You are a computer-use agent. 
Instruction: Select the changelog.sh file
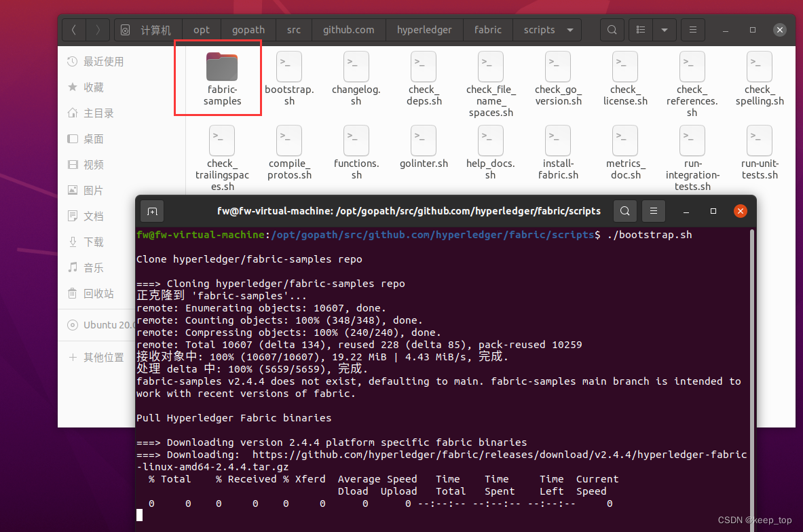coord(356,78)
